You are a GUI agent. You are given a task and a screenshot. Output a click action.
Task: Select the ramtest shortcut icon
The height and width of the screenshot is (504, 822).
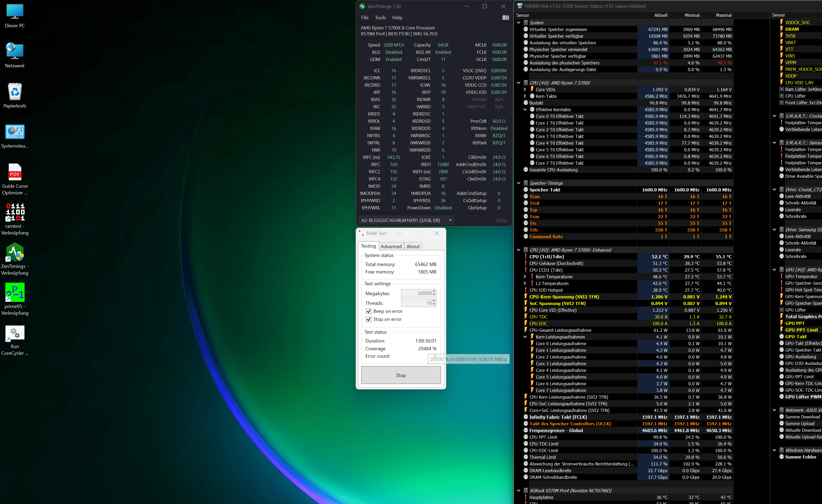15,219
